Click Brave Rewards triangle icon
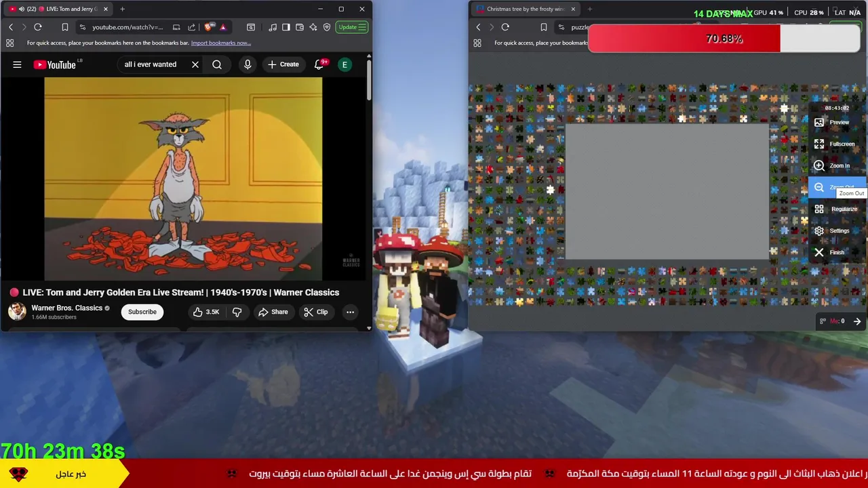 pyautogui.click(x=223, y=27)
